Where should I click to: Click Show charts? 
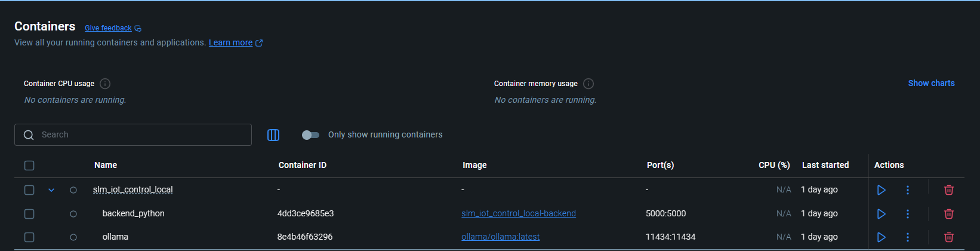click(931, 84)
